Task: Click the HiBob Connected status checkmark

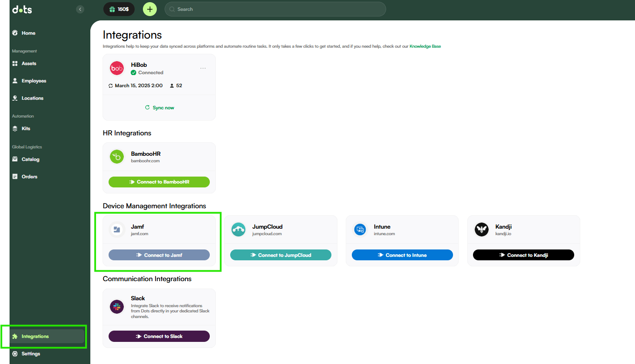Action: coord(134,72)
